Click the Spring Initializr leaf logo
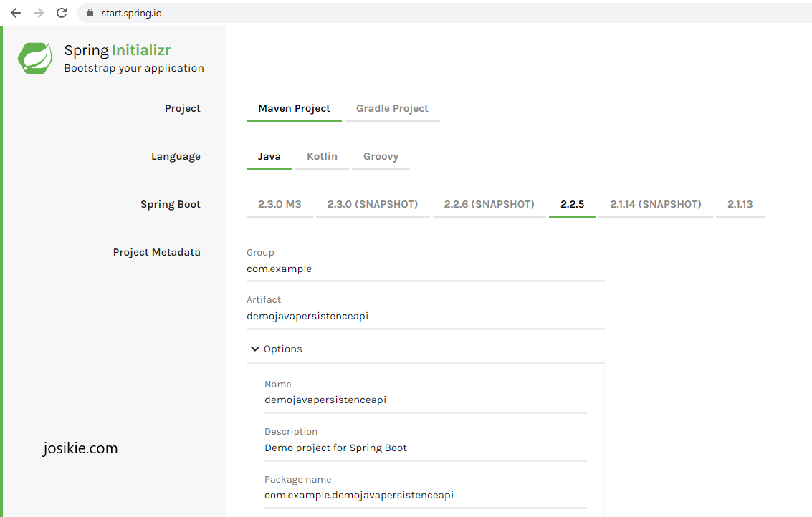 (35, 57)
